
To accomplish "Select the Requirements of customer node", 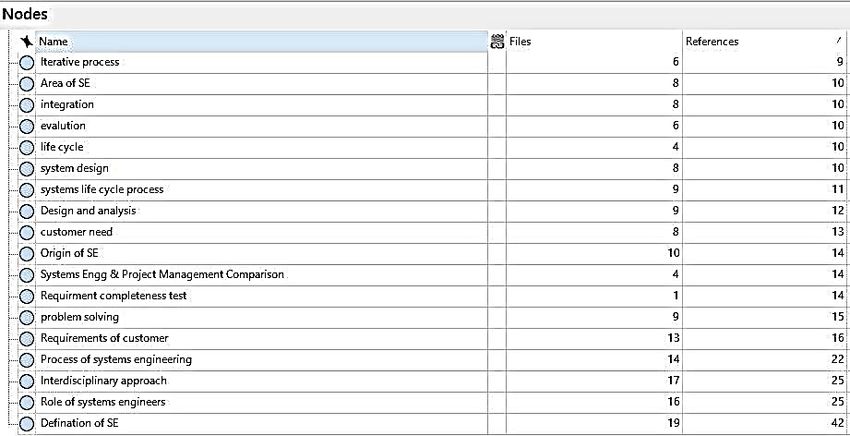I will [x=104, y=338].
